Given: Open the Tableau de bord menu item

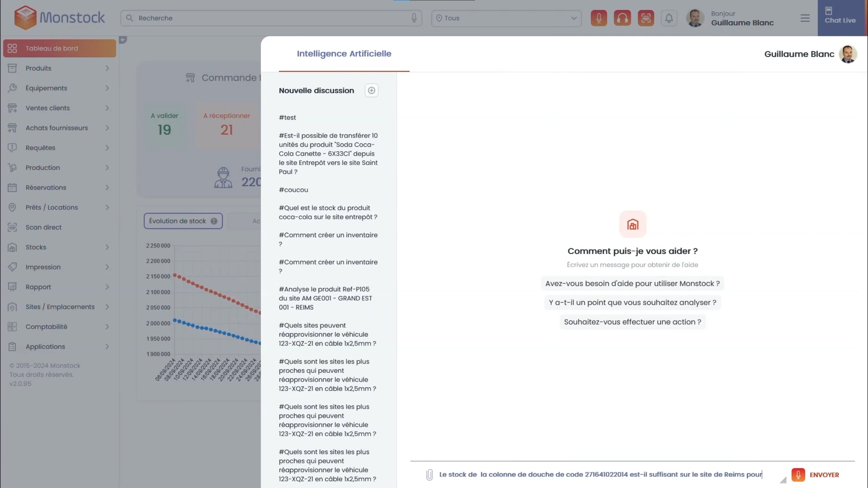Looking at the screenshot, I should pyautogui.click(x=60, y=48).
